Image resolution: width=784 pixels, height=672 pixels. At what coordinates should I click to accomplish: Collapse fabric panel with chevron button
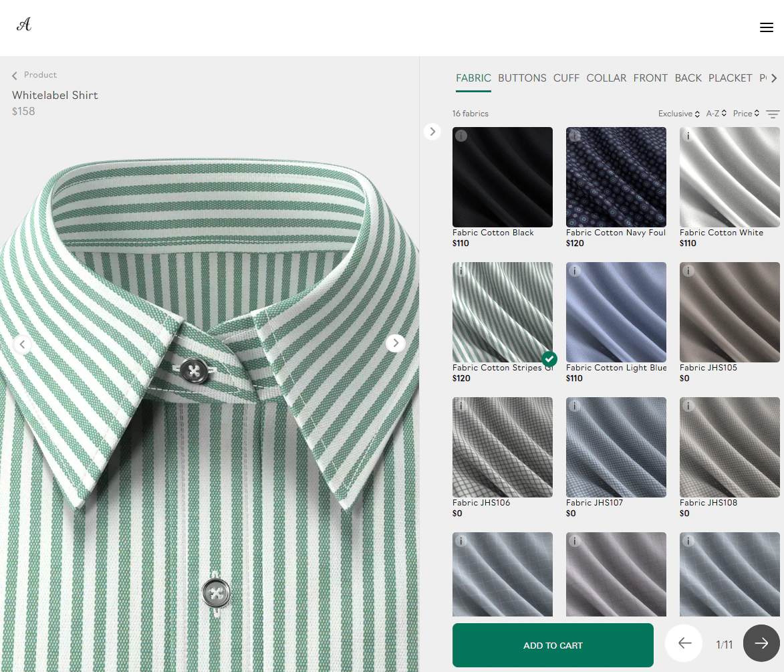432,132
